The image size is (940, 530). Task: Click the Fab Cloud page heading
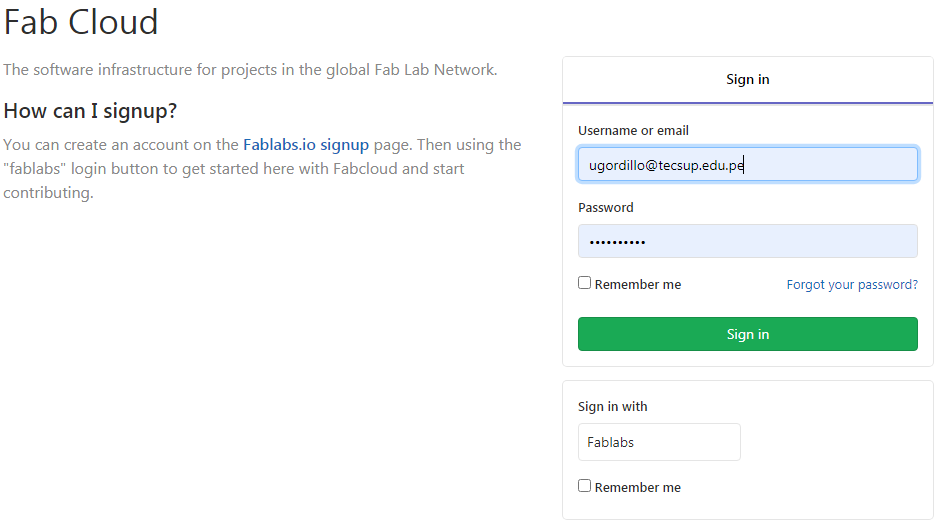(x=81, y=22)
